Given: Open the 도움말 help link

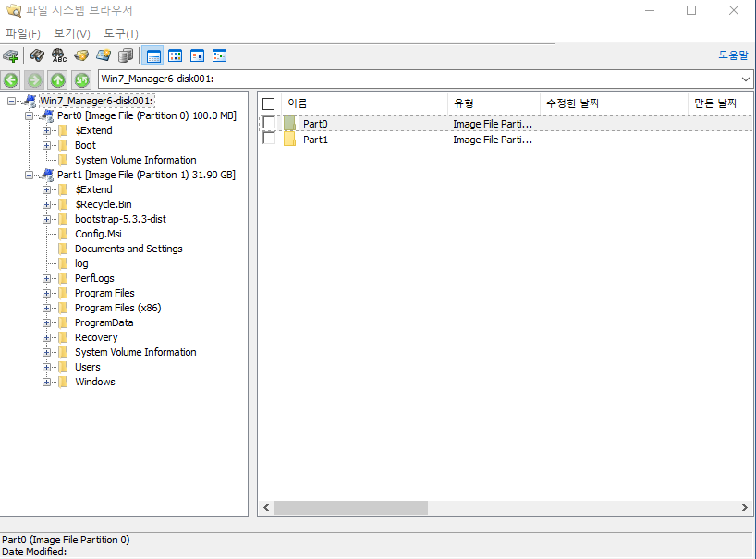Looking at the screenshot, I should click(x=733, y=55).
